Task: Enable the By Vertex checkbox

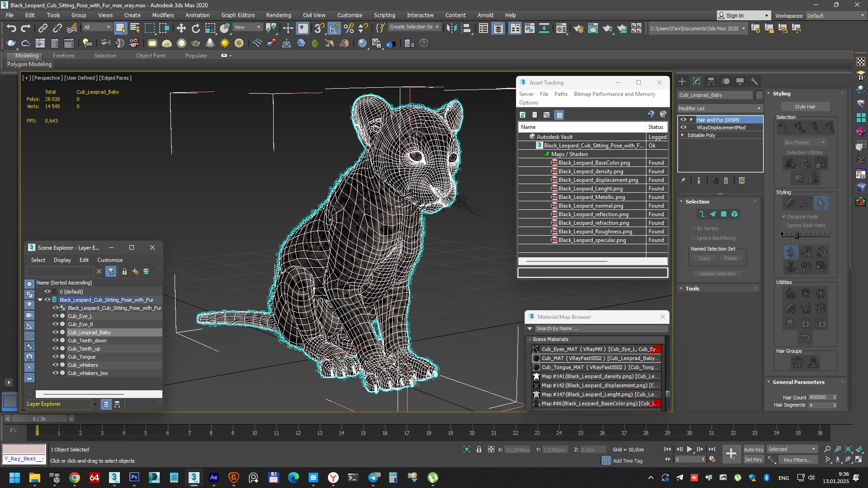Action: click(693, 228)
